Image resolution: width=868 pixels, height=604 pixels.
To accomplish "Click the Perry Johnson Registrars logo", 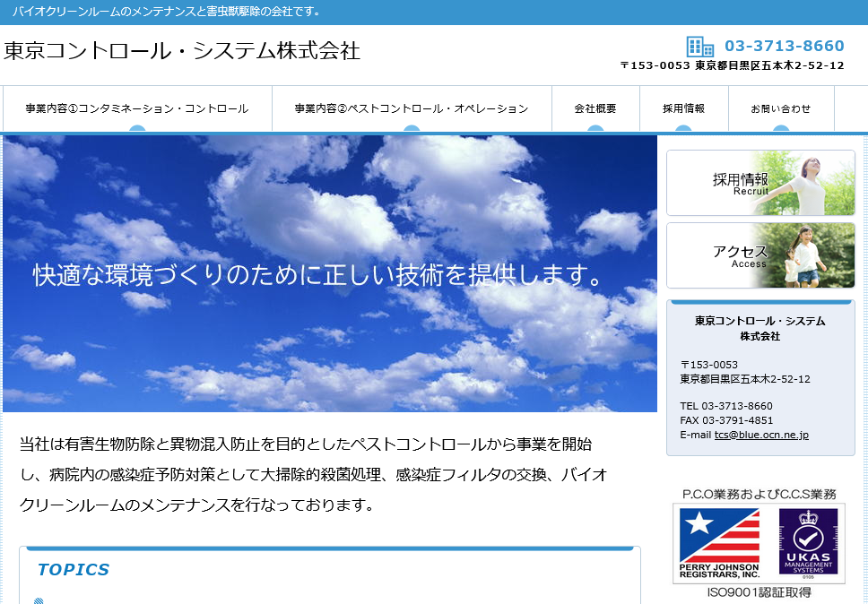I will [x=720, y=542].
